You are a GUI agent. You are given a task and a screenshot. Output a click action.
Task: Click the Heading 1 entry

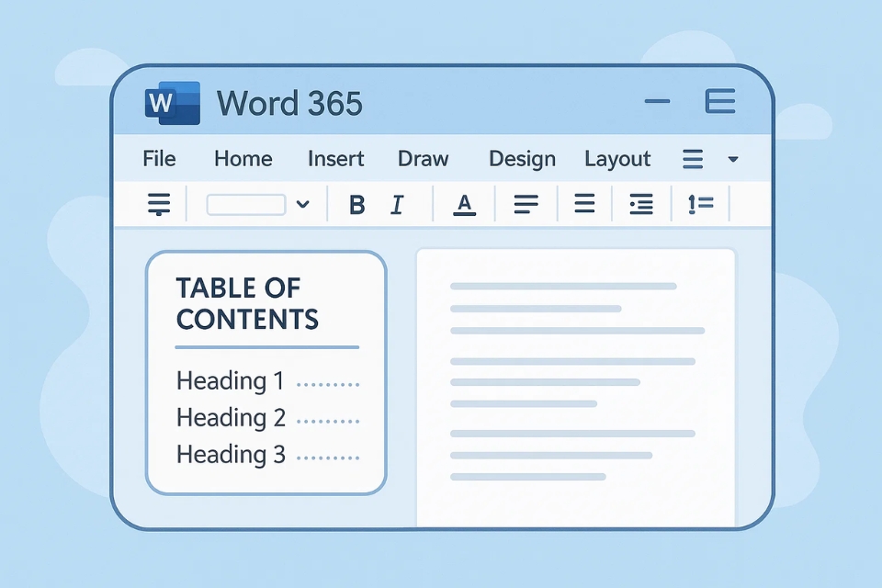click(230, 380)
